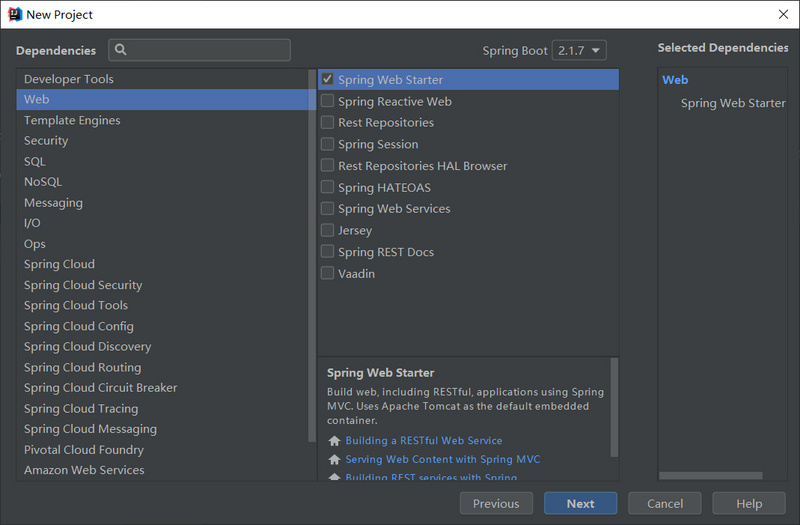Choose the Pivotal Cloud Foundry category
The image size is (800, 525).
(163, 449)
